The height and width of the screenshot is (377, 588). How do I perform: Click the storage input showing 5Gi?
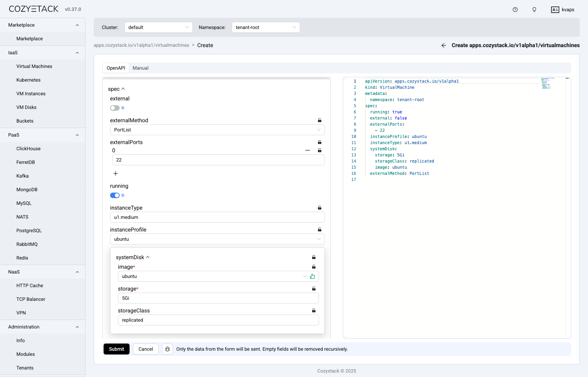[x=218, y=298]
